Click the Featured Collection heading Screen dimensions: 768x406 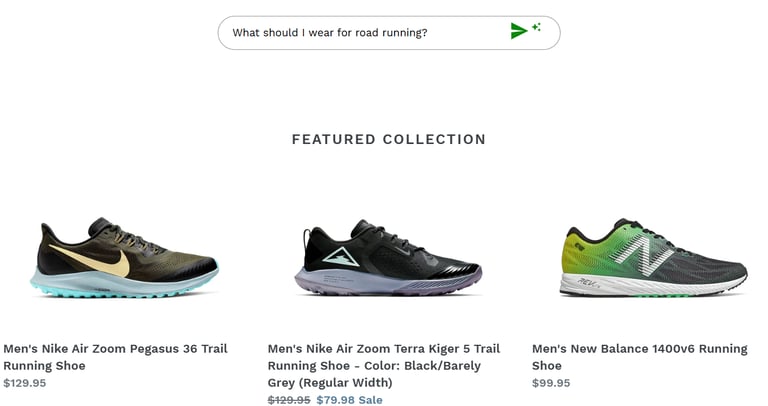[x=389, y=139]
